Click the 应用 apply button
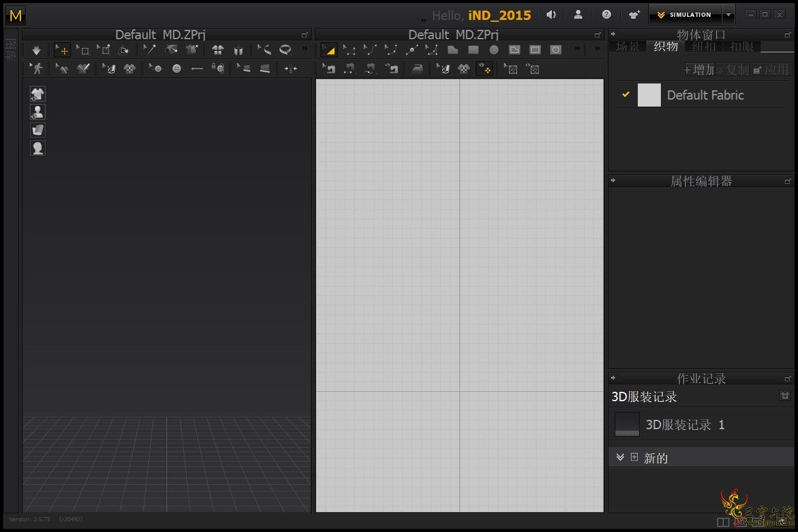Screen dimensions: 798x532 (771, 70)
